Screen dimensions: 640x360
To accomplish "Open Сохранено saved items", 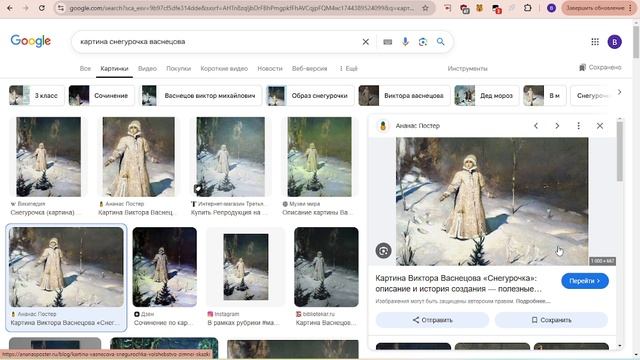I will (x=600, y=67).
